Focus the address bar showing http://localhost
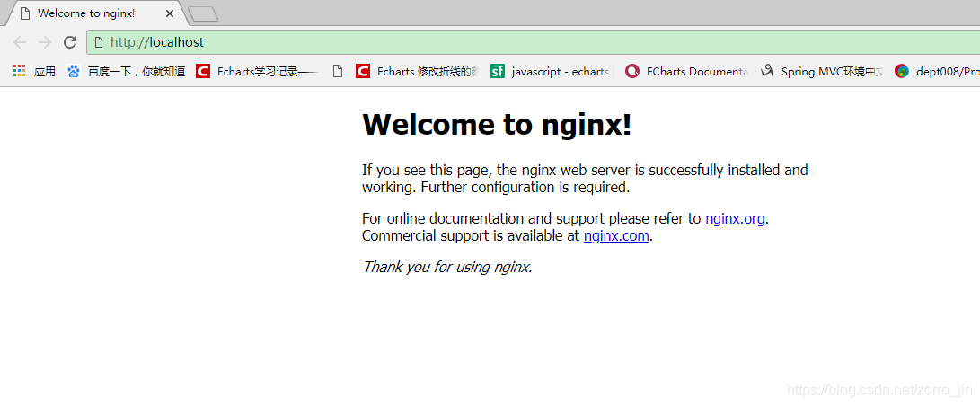980x406 pixels. click(x=534, y=42)
